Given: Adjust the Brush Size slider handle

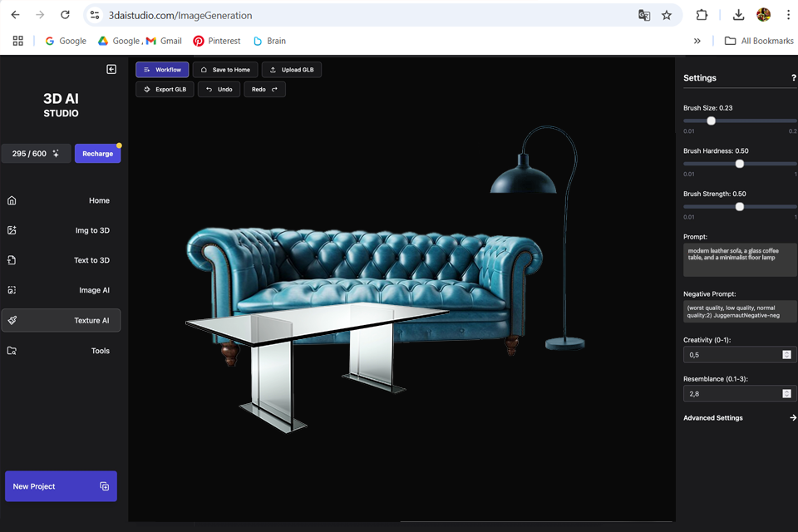Looking at the screenshot, I should pyautogui.click(x=711, y=121).
